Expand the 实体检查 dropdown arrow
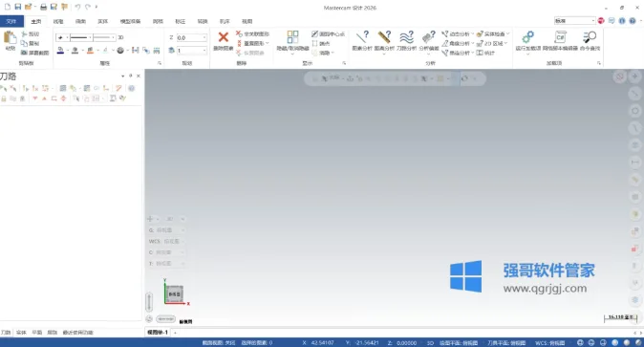The height and width of the screenshot is (347, 644). (507, 33)
